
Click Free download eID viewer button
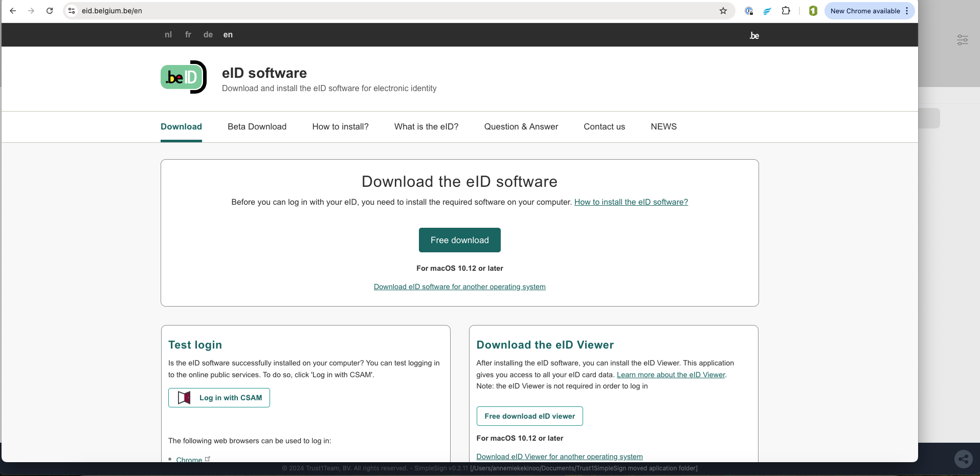[529, 416]
